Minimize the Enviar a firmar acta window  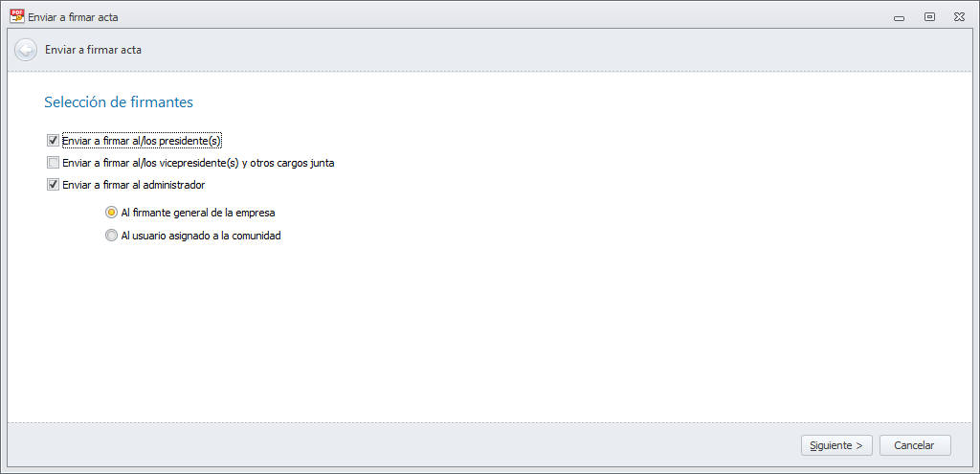click(899, 16)
